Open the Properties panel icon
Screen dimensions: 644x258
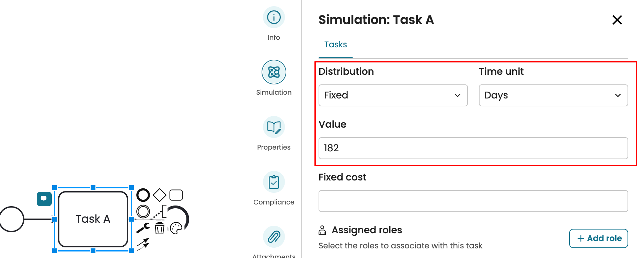click(274, 127)
